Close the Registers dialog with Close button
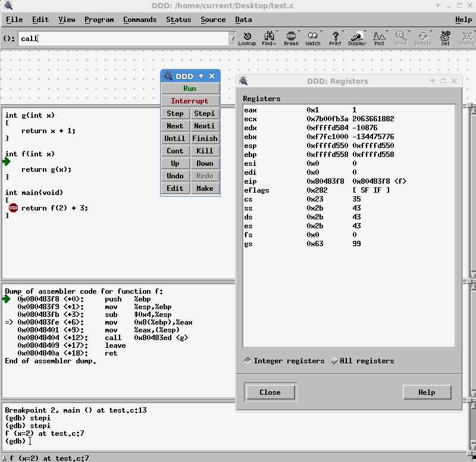 click(x=270, y=392)
